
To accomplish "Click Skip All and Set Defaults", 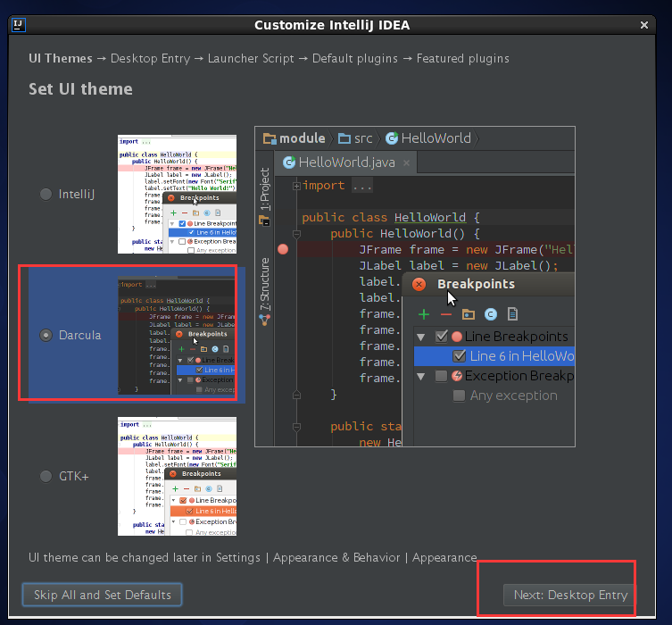I will [102, 595].
